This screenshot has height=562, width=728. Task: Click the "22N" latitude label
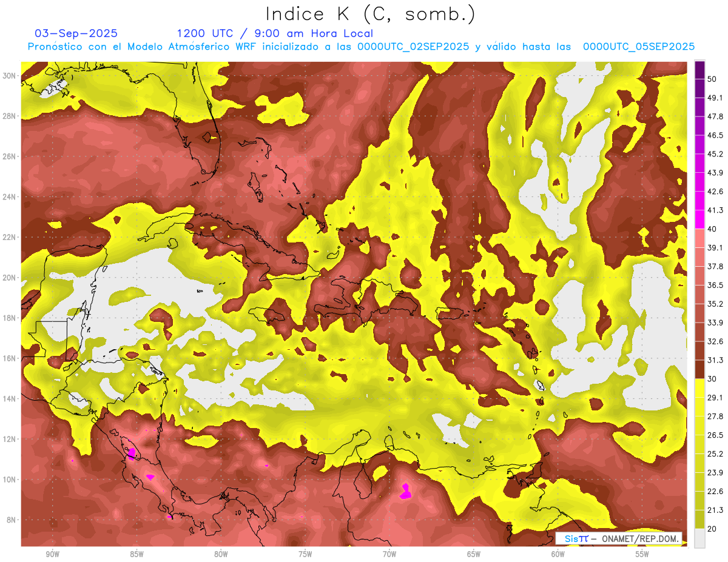pos(10,237)
